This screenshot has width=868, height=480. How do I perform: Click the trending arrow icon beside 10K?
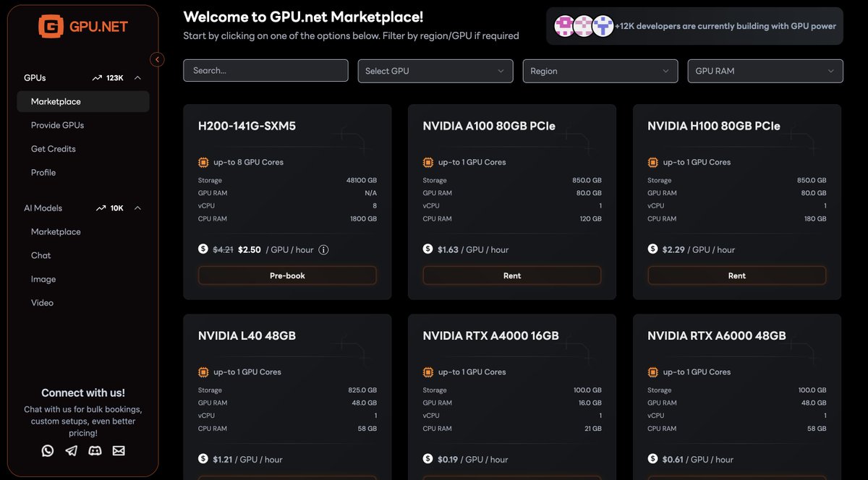coord(101,208)
